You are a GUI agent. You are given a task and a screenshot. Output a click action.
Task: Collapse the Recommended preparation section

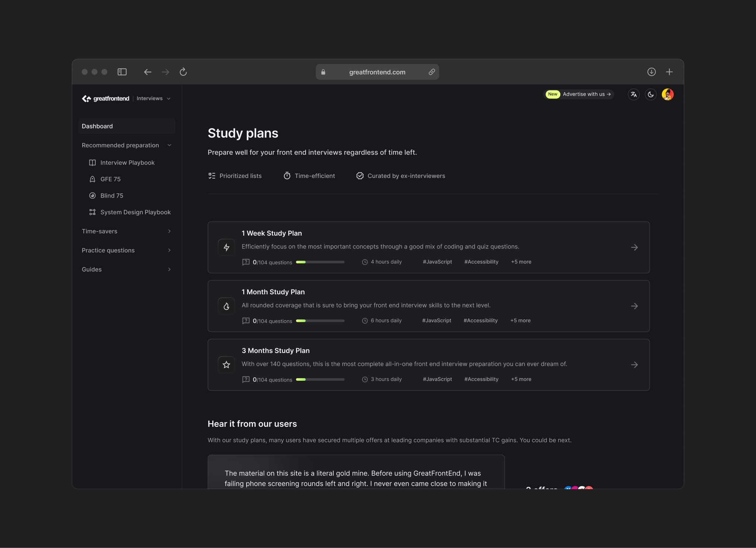[x=127, y=145]
